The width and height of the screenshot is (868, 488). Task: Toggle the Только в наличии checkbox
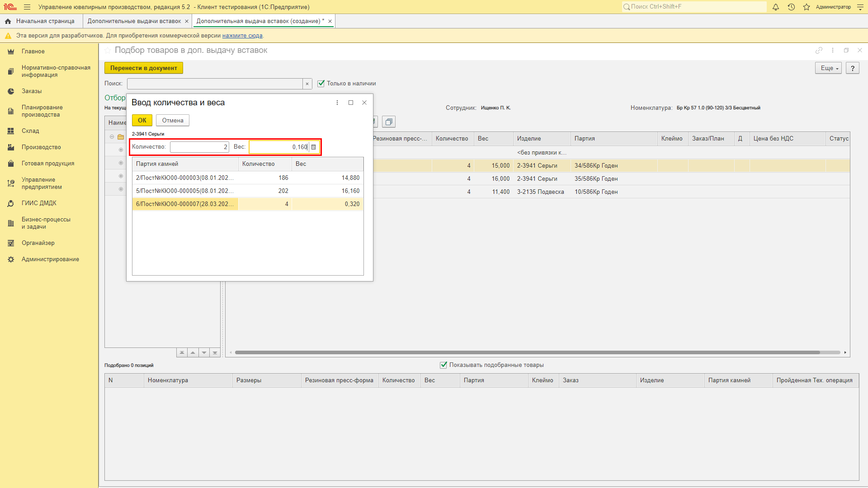[x=321, y=84]
